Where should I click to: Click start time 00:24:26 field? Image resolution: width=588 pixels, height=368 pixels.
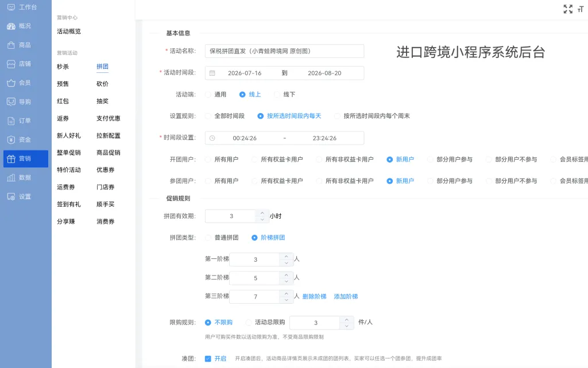pos(245,138)
